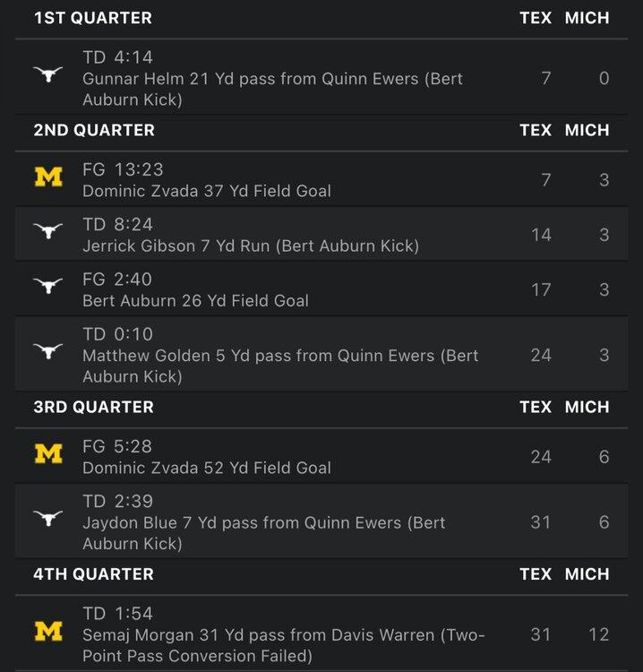Viewport: 643px width, 672px height.
Task: Click Michigan logo beside 52 Yd Field Goal
Action: (48, 454)
